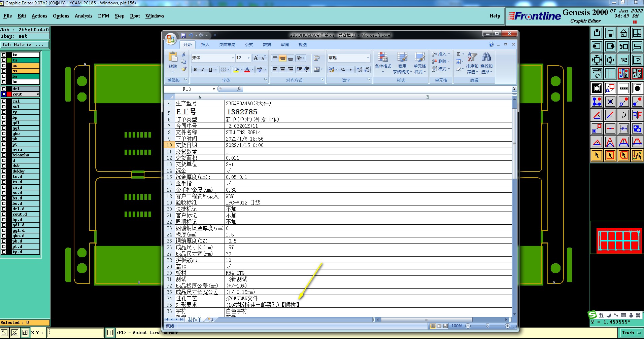Click the wrench and palette settings icon
This screenshot has height=339, width=644.
click(x=597, y=73)
